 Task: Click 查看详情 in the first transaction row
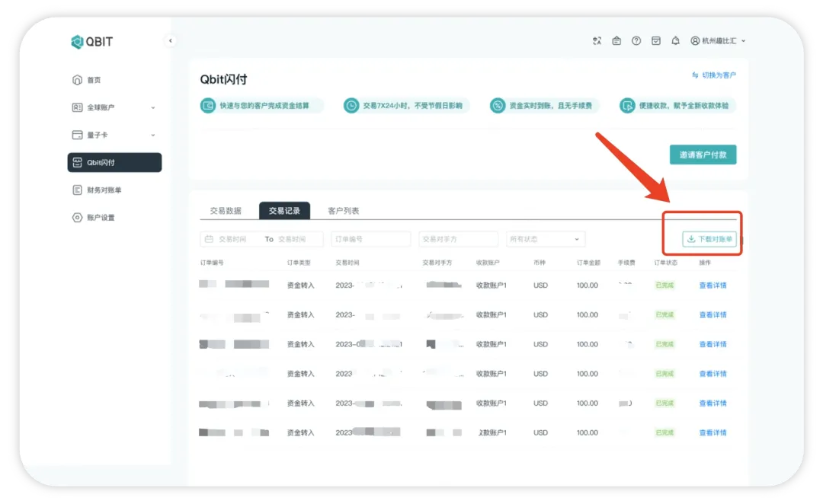pyautogui.click(x=713, y=285)
